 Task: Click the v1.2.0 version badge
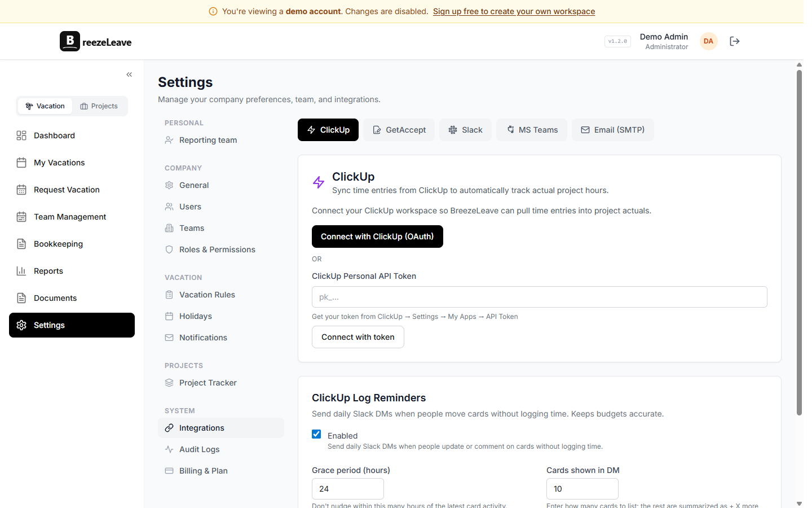coord(617,41)
